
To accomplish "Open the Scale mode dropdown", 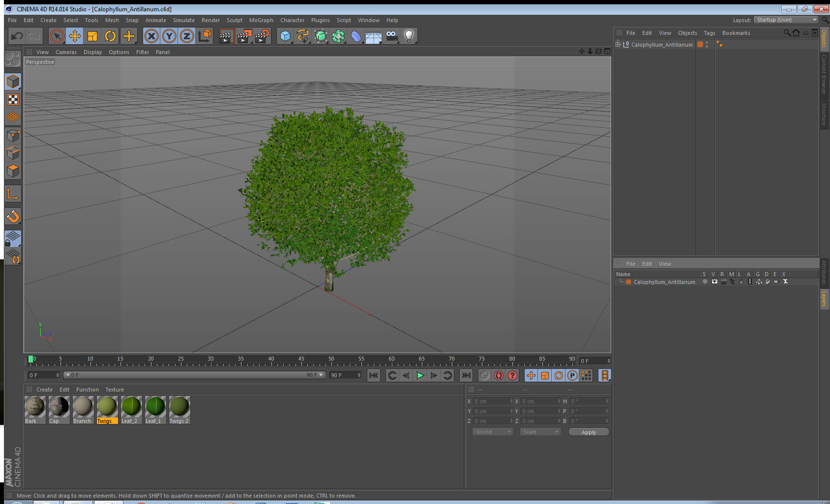I will coord(540,432).
